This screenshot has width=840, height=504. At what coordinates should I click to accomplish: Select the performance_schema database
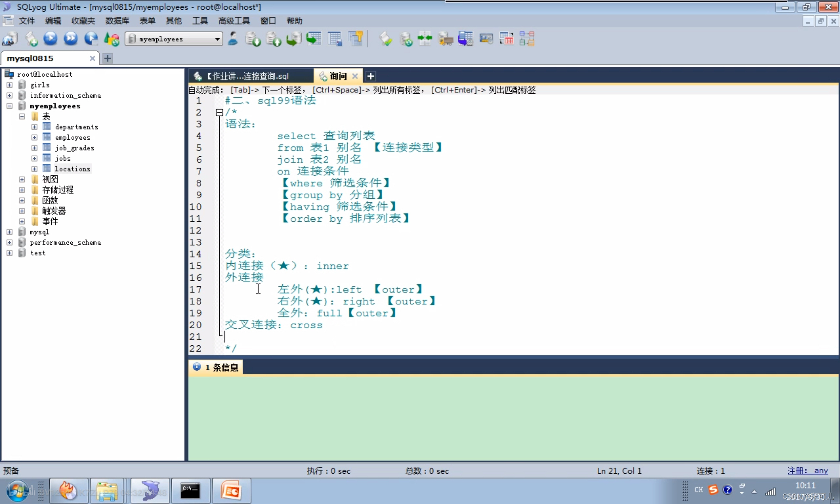[x=65, y=242]
